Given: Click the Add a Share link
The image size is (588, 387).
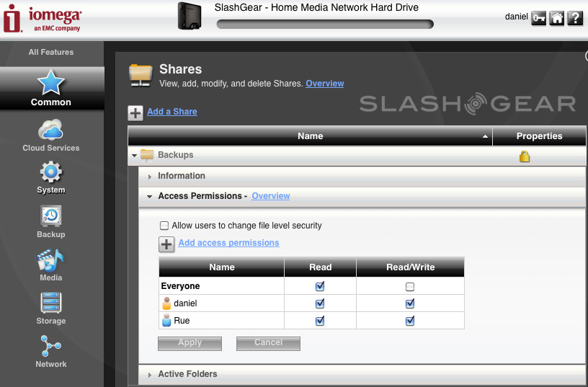Looking at the screenshot, I should [x=171, y=112].
